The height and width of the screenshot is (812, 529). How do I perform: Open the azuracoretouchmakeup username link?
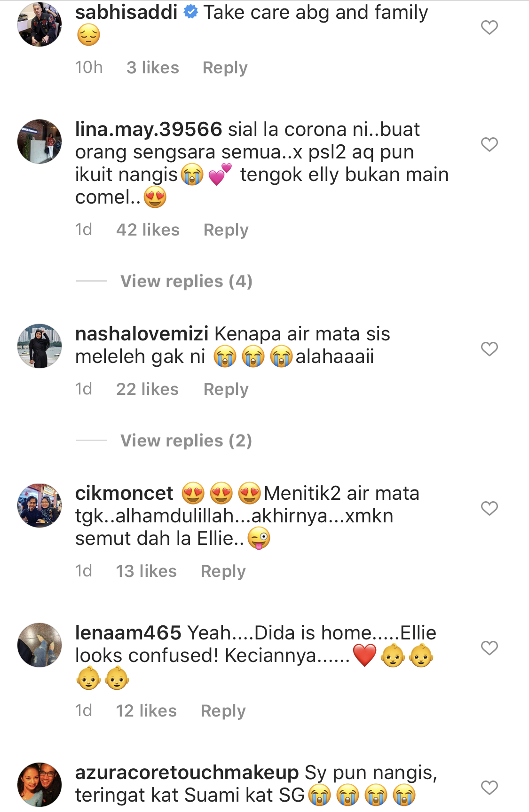[187, 773]
